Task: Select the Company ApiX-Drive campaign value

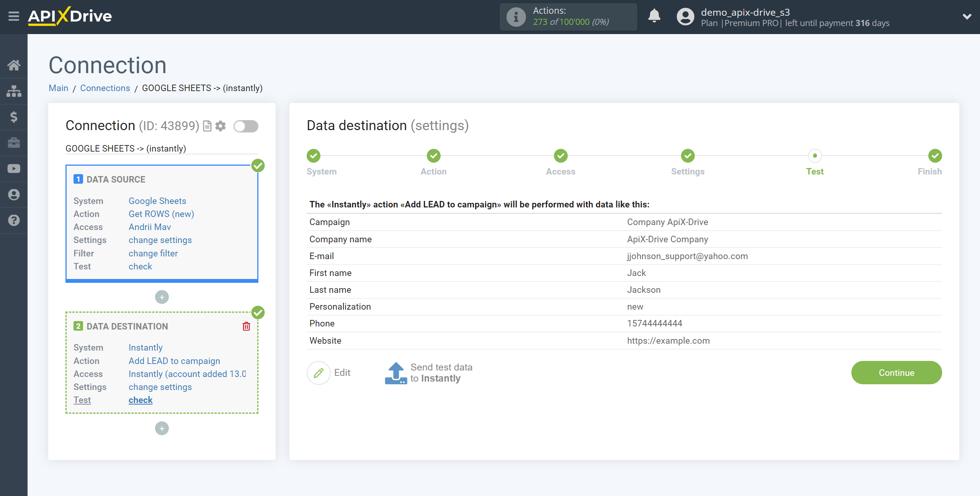Action: pyautogui.click(x=668, y=222)
